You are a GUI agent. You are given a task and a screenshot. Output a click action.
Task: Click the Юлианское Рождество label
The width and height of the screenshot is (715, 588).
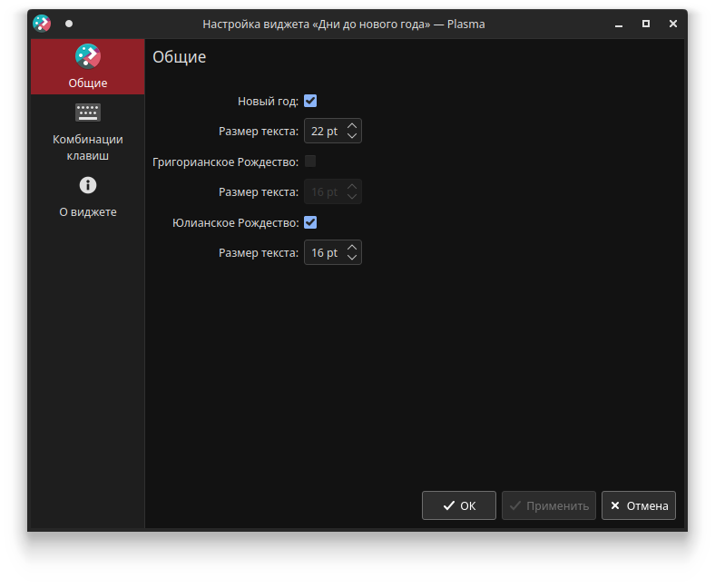(236, 222)
